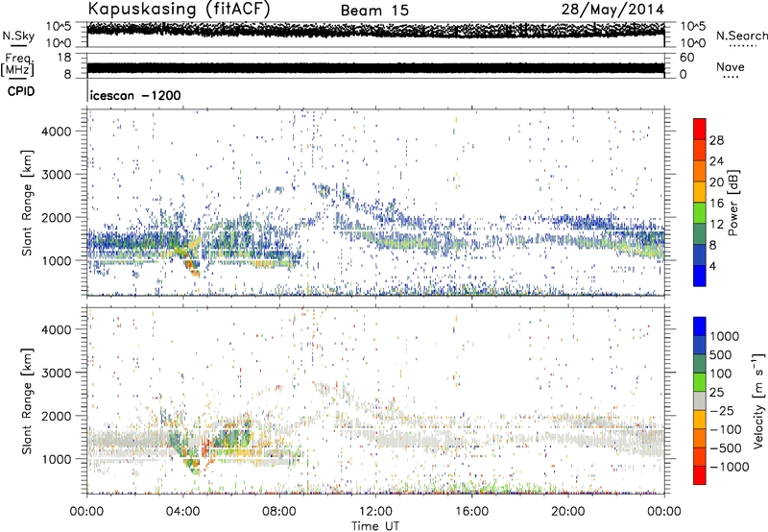Click the green 12 dB colorbar segment
Image resolution: width=768 pixels, height=532 pixels.
coord(700,213)
